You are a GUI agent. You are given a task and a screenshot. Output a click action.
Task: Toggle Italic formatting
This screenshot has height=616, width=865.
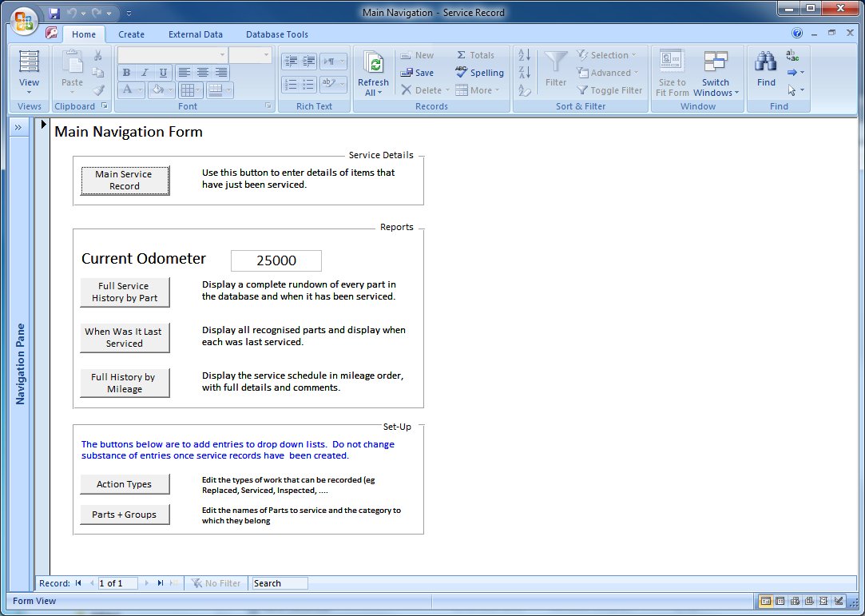(145, 73)
